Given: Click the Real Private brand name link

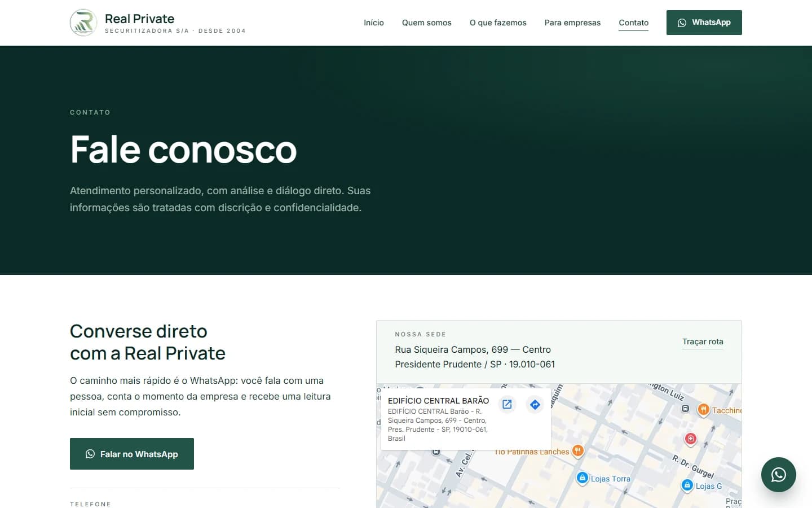Looking at the screenshot, I should [x=139, y=19].
